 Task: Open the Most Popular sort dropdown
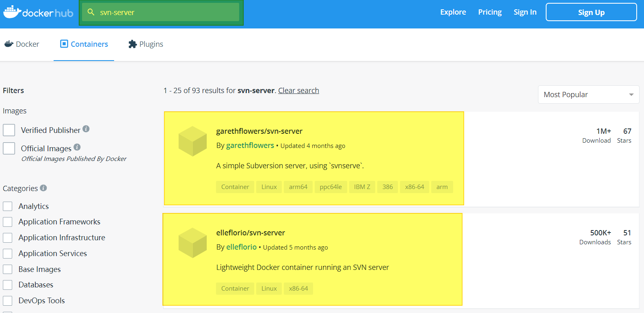click(588, 94)
